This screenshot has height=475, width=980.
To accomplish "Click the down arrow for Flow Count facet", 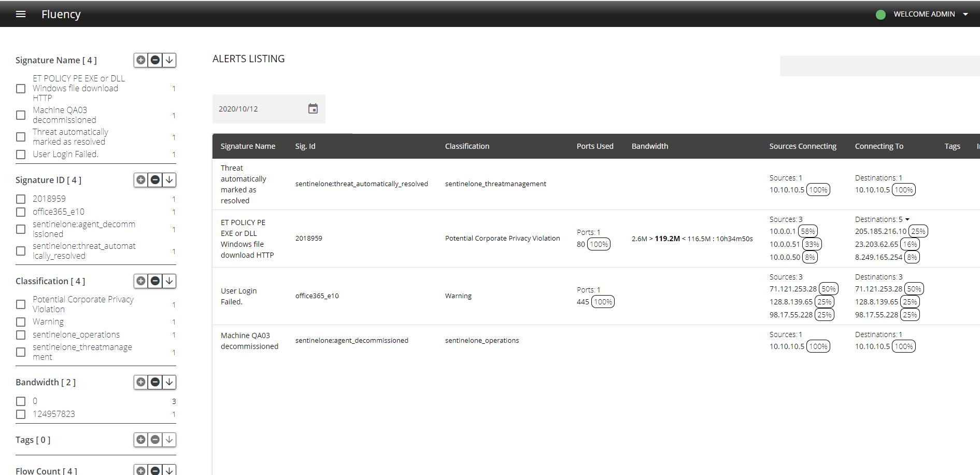I will pyautogui.click(x=169, y=471).
